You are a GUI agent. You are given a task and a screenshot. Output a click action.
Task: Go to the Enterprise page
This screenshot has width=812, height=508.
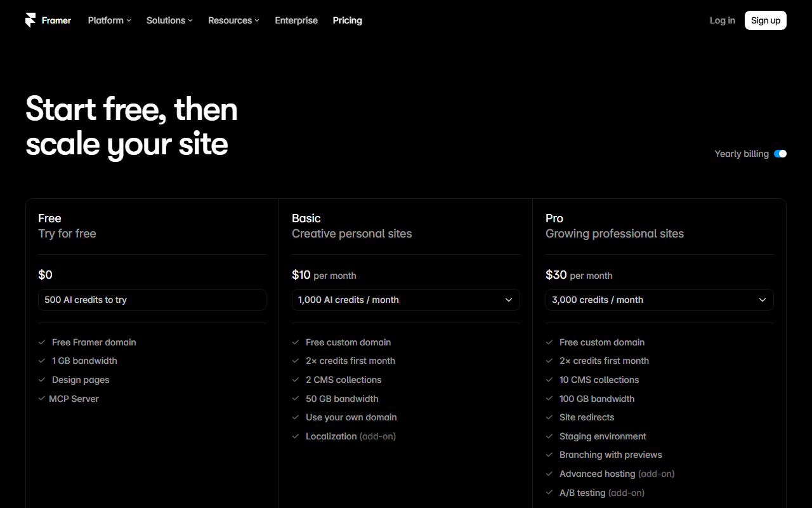[296, 20]
